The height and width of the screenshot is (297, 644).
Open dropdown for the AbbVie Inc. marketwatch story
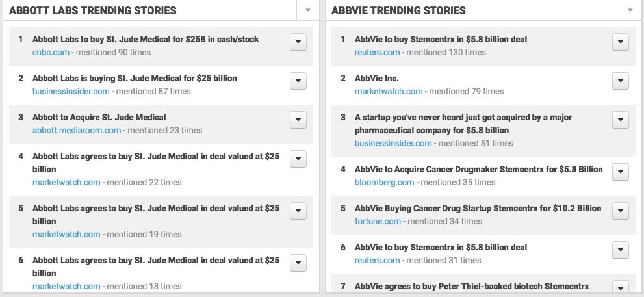(621, 81)
